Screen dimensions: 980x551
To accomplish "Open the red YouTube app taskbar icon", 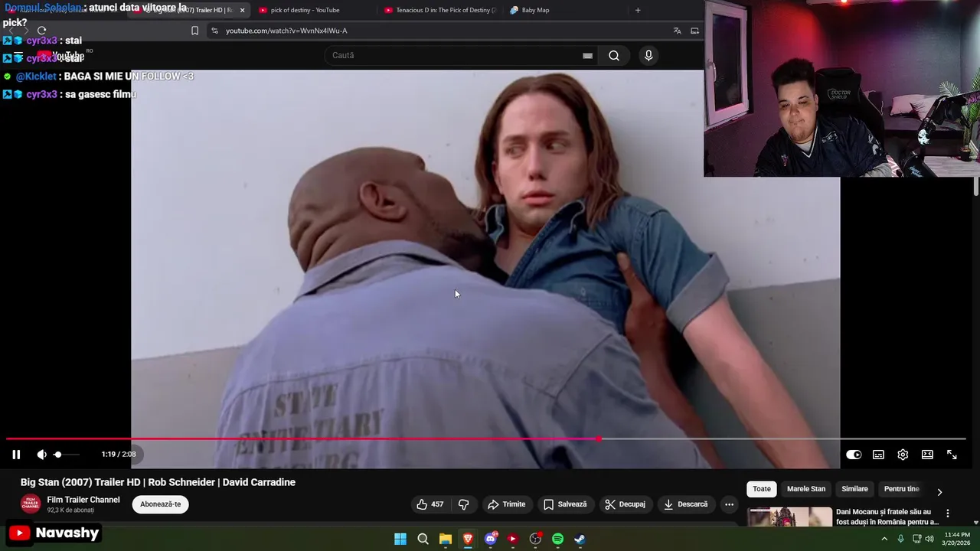I will pyautogui.click(x=513, y=539).
